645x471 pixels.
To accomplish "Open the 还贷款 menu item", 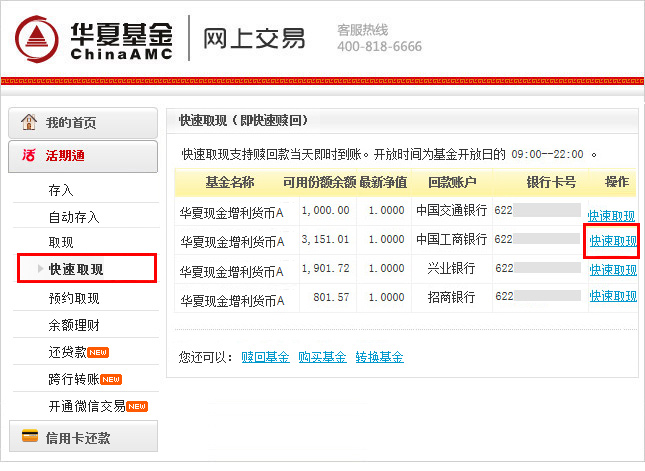I will point(67,352).
